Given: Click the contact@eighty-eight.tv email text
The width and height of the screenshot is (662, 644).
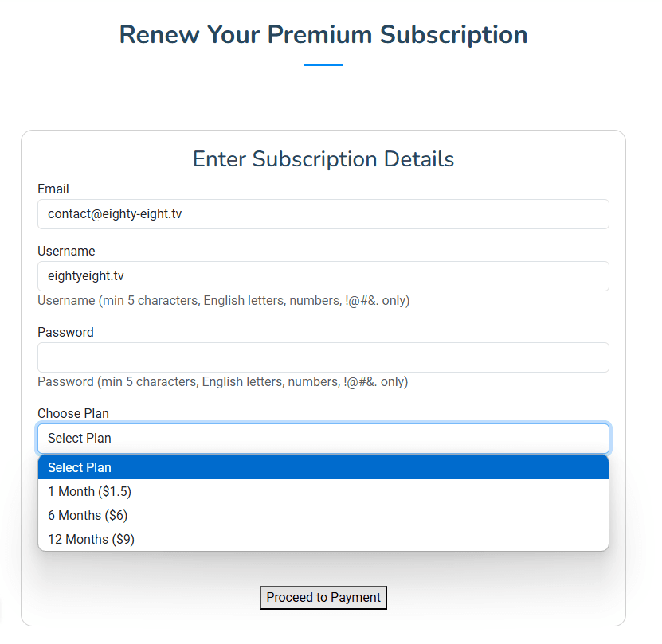Looking at the screenshot, I should (x=115, y=214).
